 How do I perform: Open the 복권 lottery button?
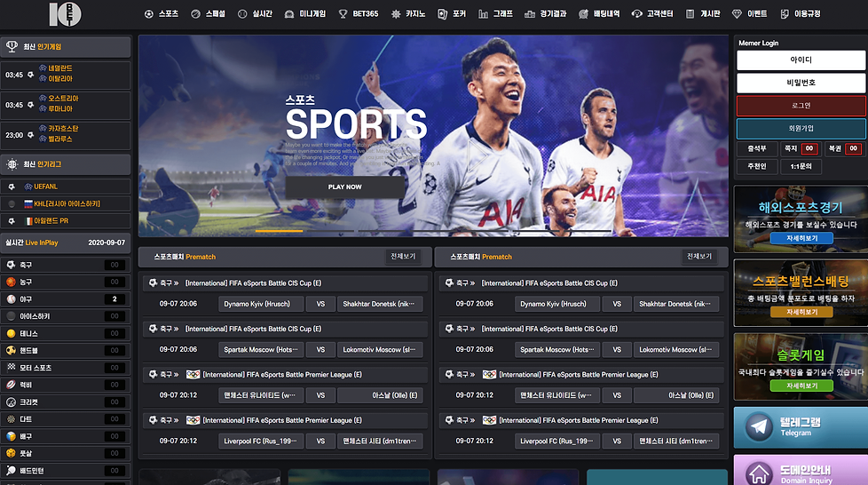coord(844,148)
